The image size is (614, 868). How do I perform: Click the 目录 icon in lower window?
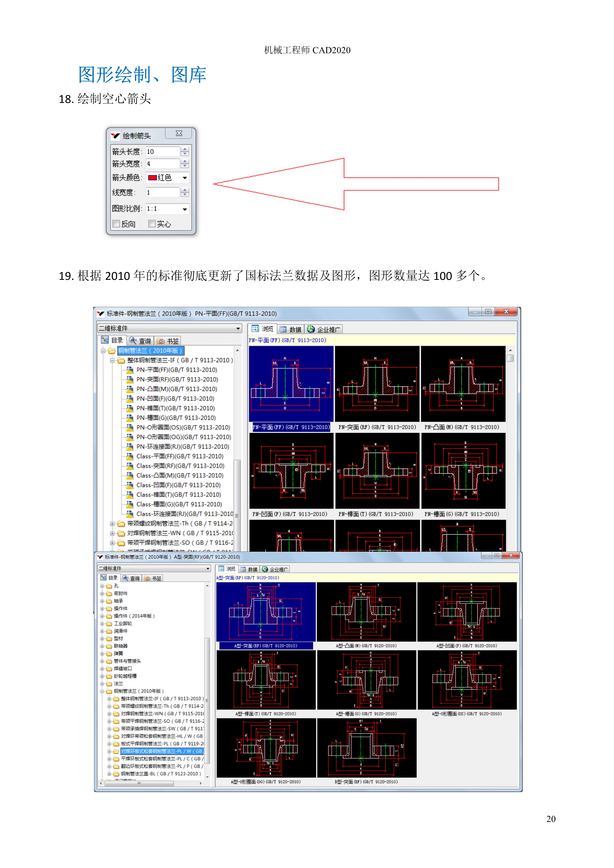[x=103, y=578]
